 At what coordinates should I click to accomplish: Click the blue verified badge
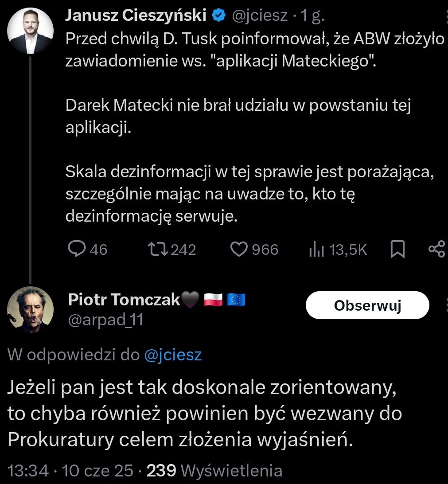point(218,16)
